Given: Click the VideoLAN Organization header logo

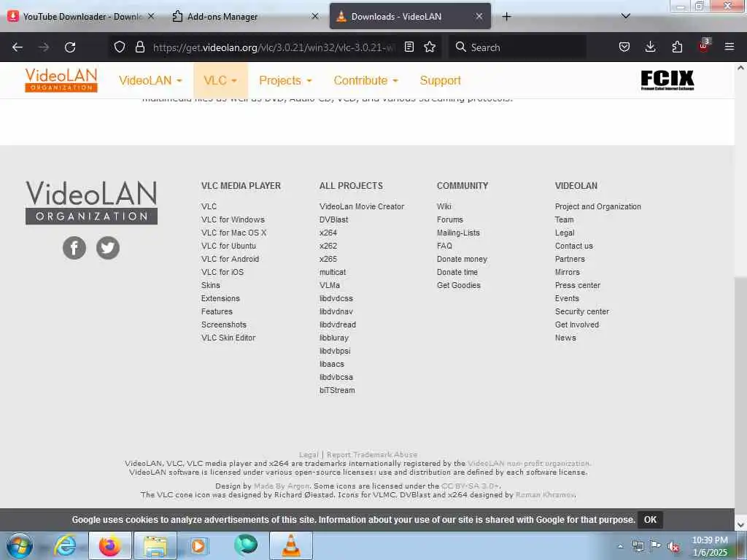Looking at the screenshot, I should pos(61,79).
